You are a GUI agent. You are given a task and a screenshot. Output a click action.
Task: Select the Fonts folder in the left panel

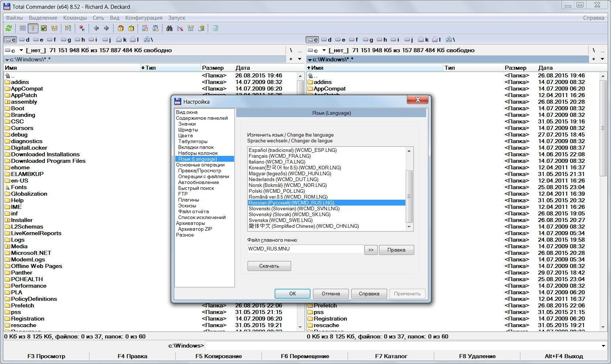coord(19,187)
